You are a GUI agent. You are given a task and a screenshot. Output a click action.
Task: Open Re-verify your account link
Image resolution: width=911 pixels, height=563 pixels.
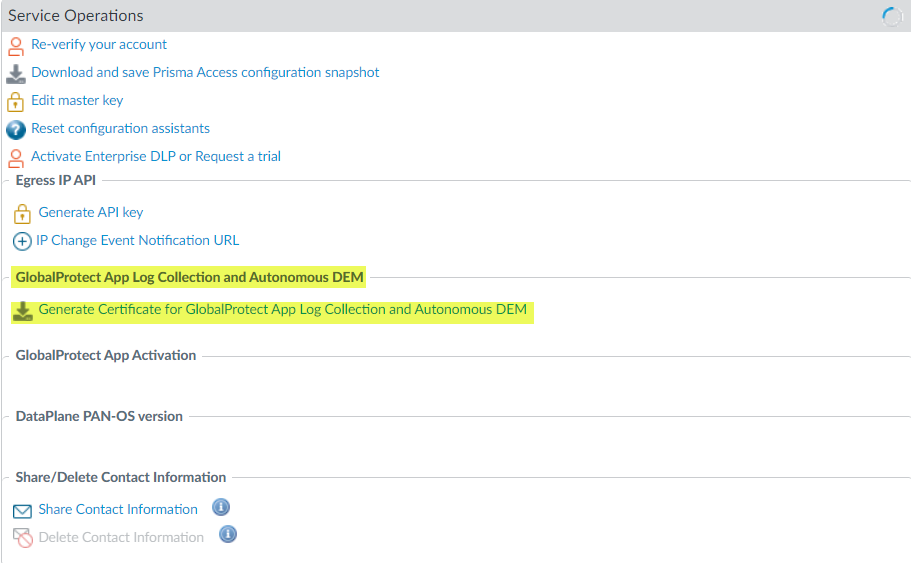(x=99, y=44)
